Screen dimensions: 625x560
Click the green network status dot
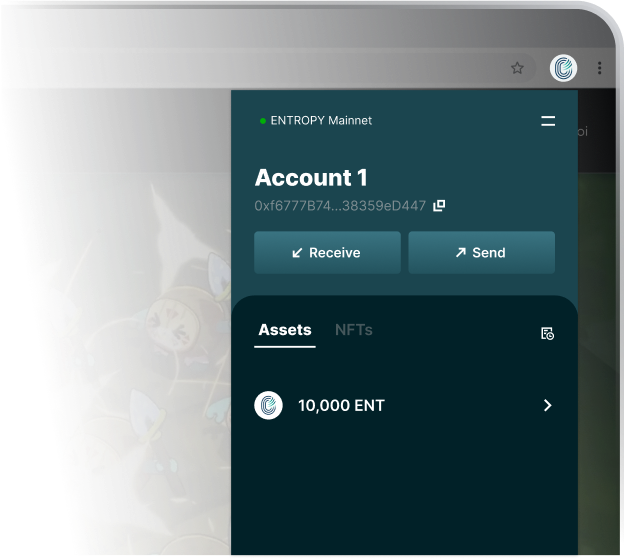[263, 121]
